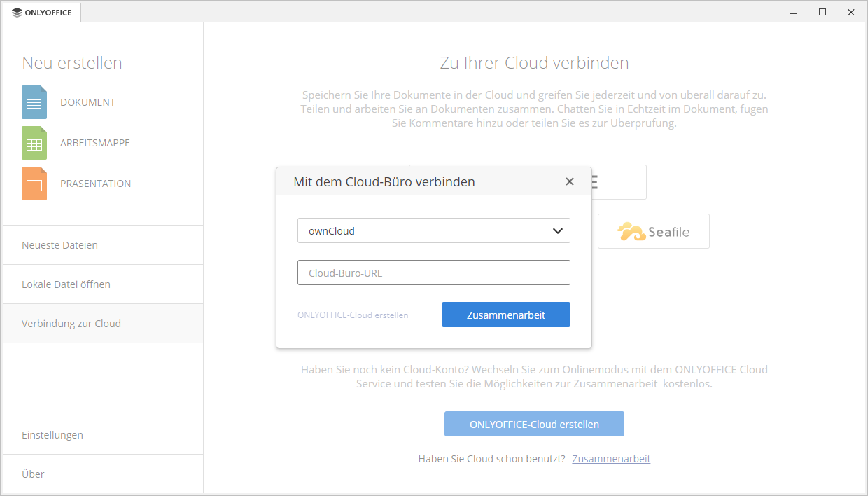Open Neueste Dateien section

(103, 245)
